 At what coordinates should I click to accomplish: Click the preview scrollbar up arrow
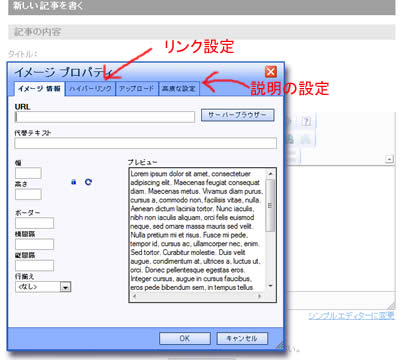[x=270, y=174]
